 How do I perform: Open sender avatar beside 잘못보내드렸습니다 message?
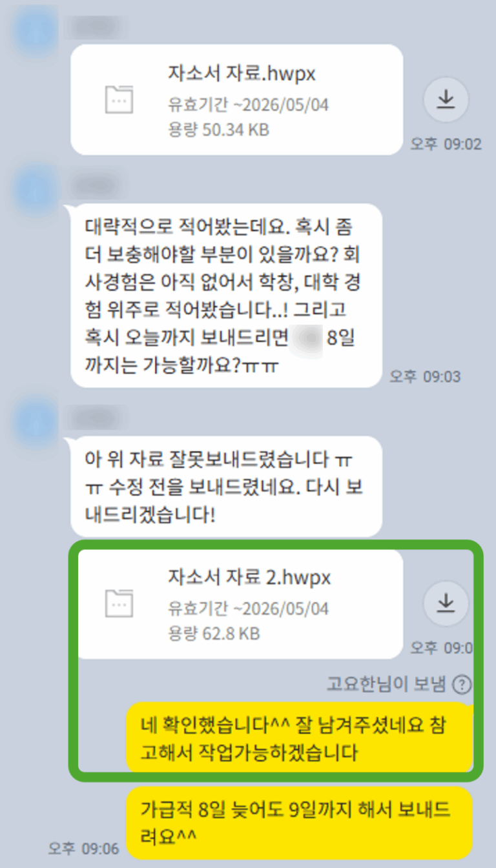37,419
